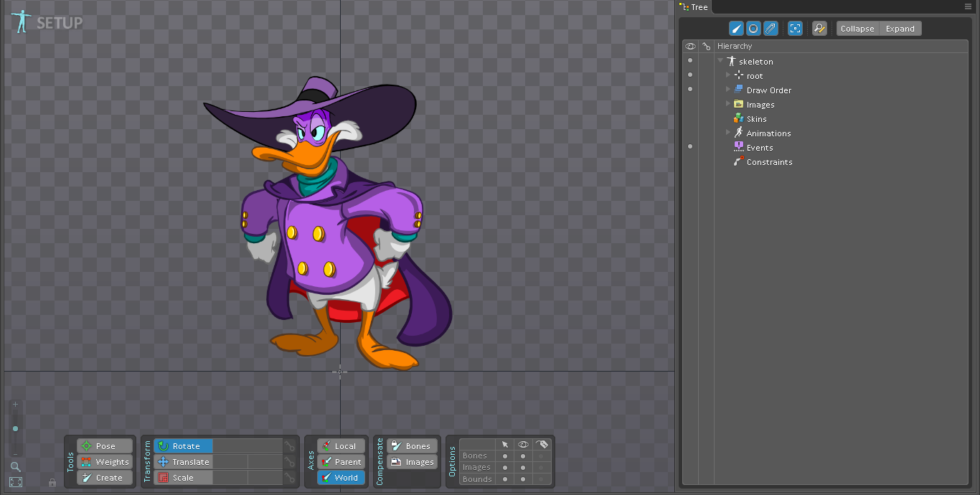
Task: Toggle the slots circle filter icon
Action: [753, 29]
